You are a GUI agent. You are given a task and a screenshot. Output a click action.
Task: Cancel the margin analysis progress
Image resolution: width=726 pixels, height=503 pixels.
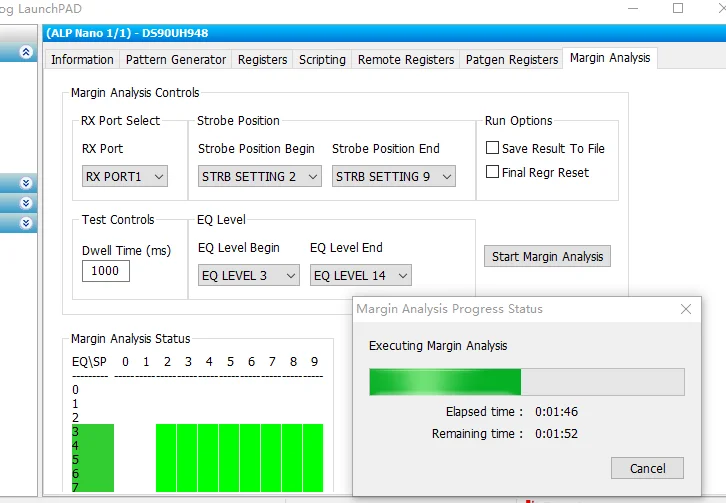click(647, 468)
